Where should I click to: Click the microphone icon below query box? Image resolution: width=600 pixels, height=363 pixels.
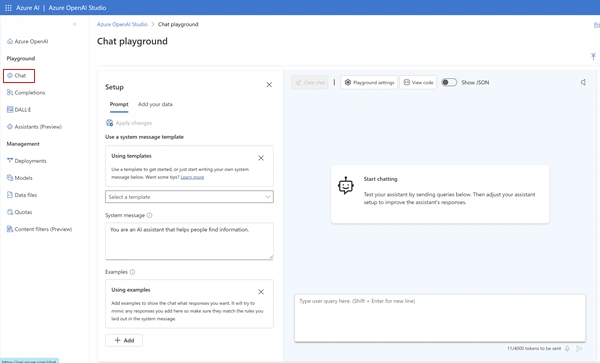coord(567,348)
